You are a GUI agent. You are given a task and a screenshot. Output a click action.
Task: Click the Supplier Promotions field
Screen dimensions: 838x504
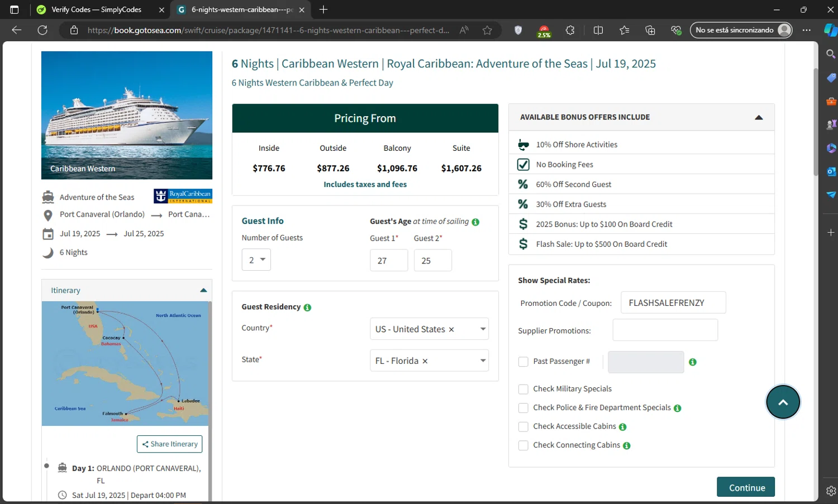tap(665, 330)
